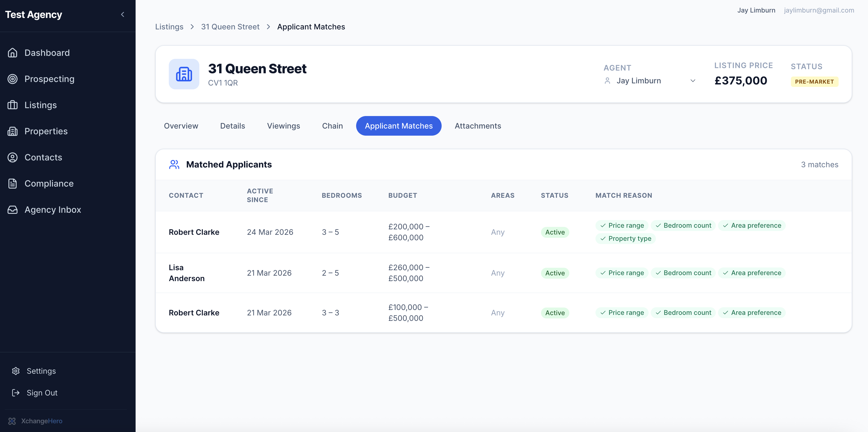Click the Contacts person icon
The image size is (868, 432).
[13, 157]
